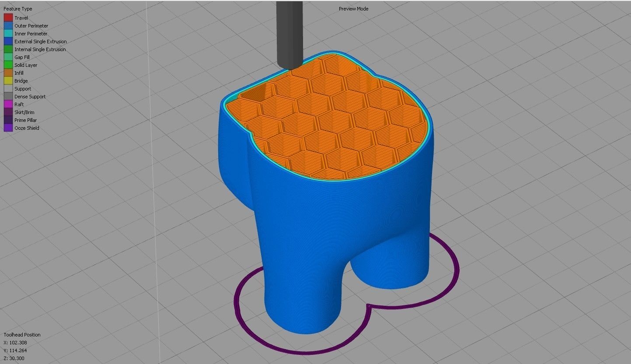
Task: Click the External Single Extrusion swatch
Action: [8, 42]
